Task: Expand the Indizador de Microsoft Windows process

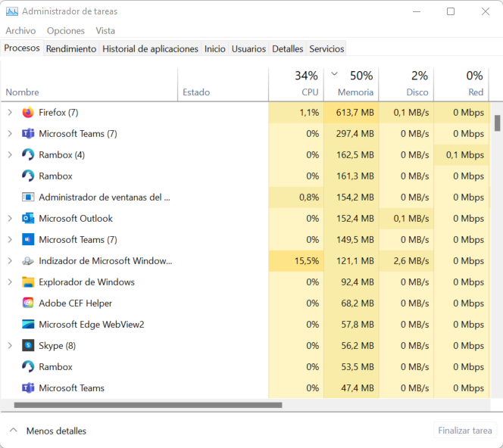Action: click(x=10, y=261)
